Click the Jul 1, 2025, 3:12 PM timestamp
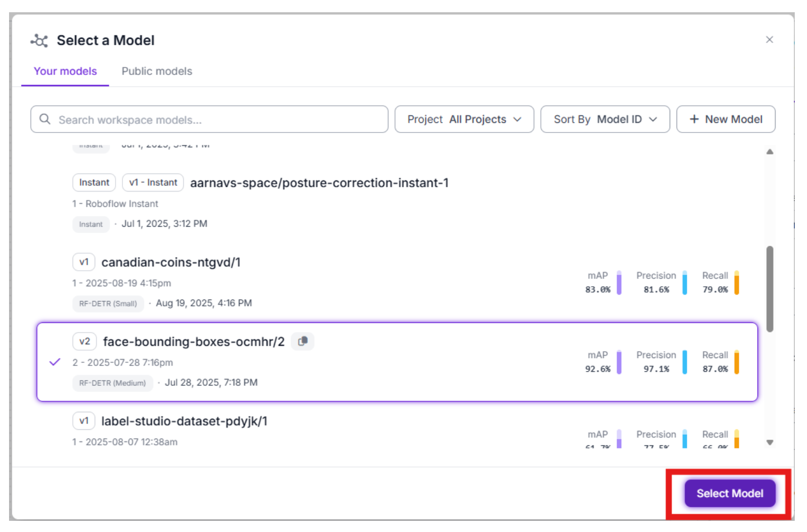The image size is (807, 532). pyautogui.click(x=164, y=223)
